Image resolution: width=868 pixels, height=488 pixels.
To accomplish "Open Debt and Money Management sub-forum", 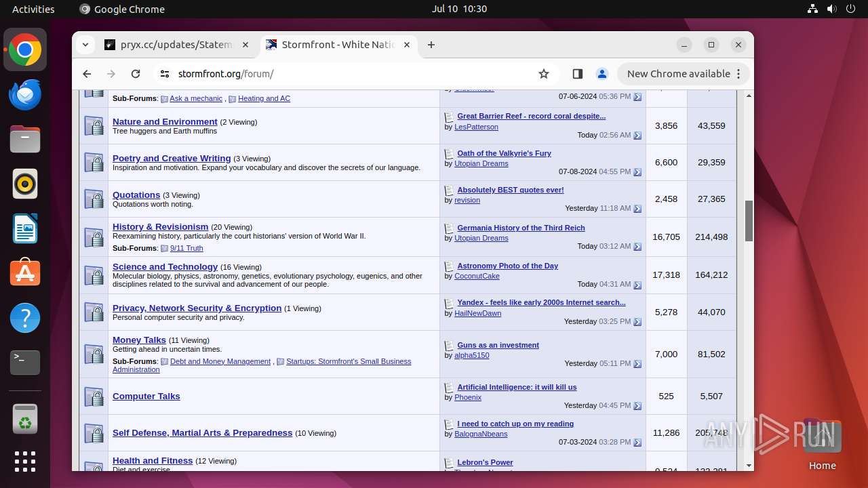I will point(220,361).
